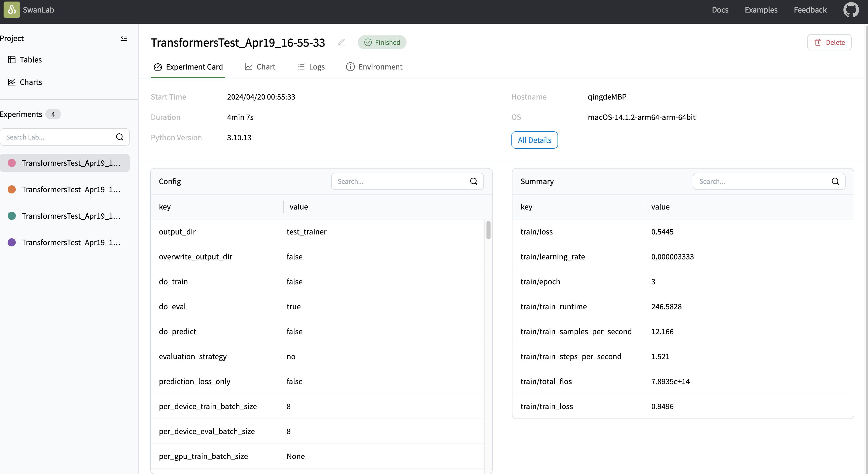The height and width of the screenshot is (474, 868).
Task: Click the train/learning_rate summary key
Action: point(553,257)
